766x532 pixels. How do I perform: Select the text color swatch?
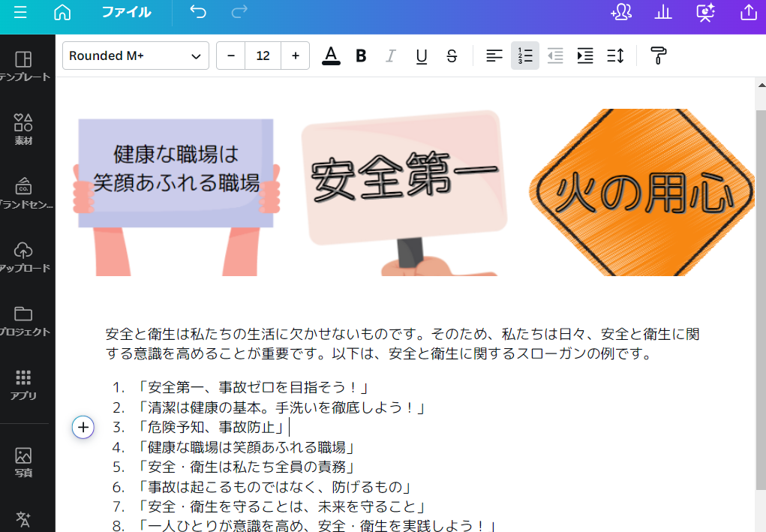[331, 56]
